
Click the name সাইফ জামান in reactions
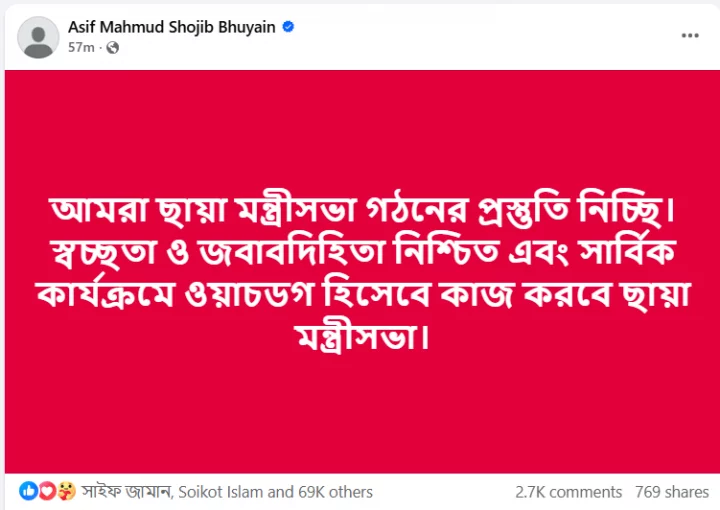(126, 492)
